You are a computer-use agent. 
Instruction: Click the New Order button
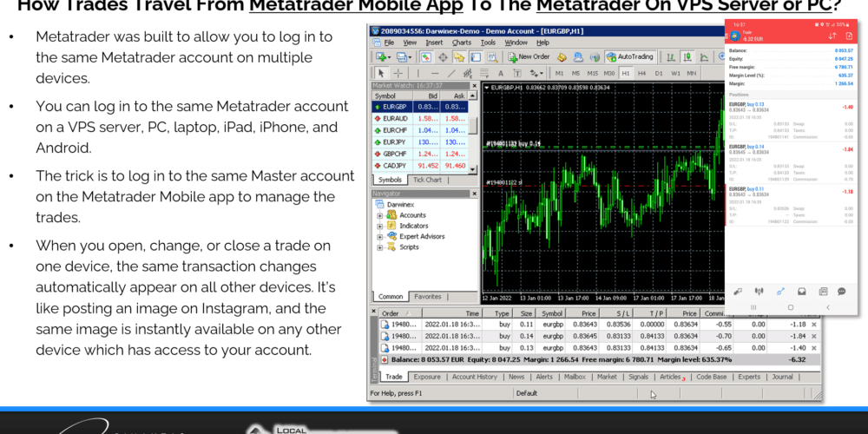[x=529, y=57]
